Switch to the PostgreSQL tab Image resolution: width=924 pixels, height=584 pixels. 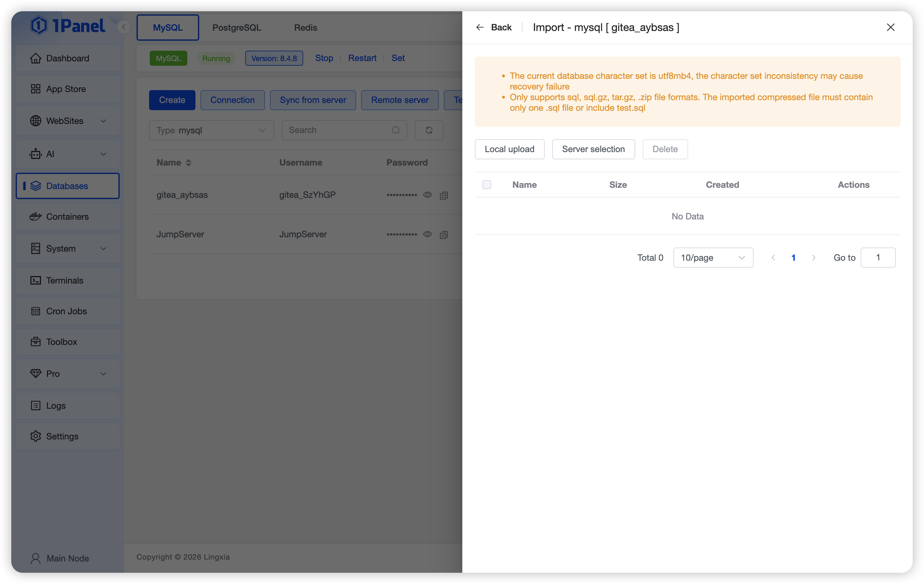236,28
